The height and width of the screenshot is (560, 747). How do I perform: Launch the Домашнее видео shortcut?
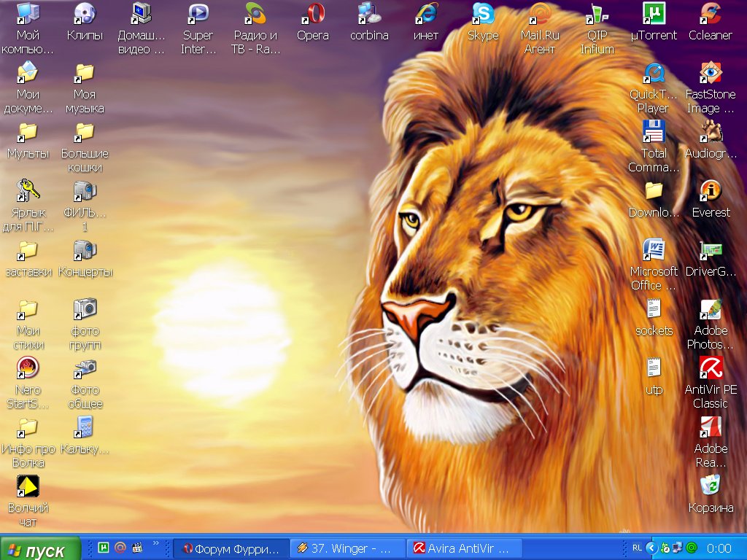tap(142, 13)
